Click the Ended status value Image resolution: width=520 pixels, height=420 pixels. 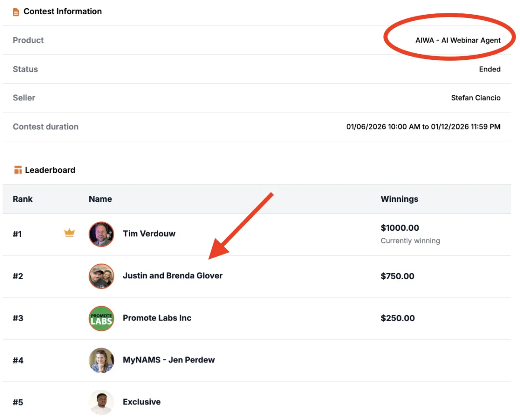point(489,69)
